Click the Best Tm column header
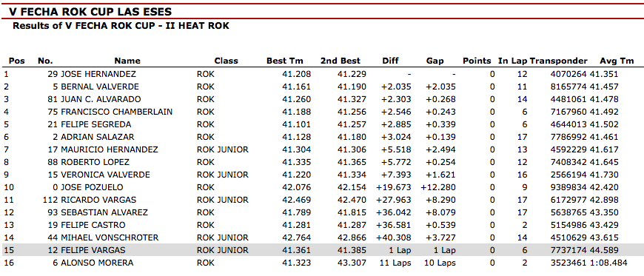 coord(285,61)
